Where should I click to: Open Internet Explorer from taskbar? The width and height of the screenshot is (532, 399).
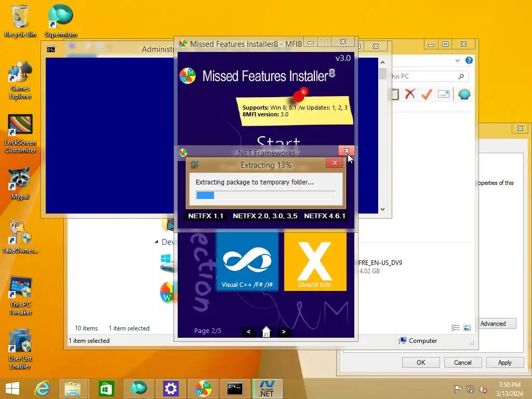pos(42,389)
